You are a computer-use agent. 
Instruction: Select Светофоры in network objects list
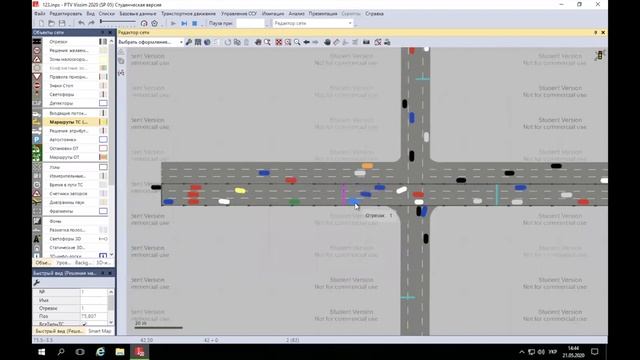(x=62, y=94)
